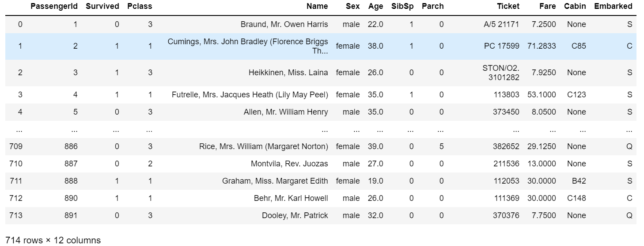Click row index 709

(20, 146)
